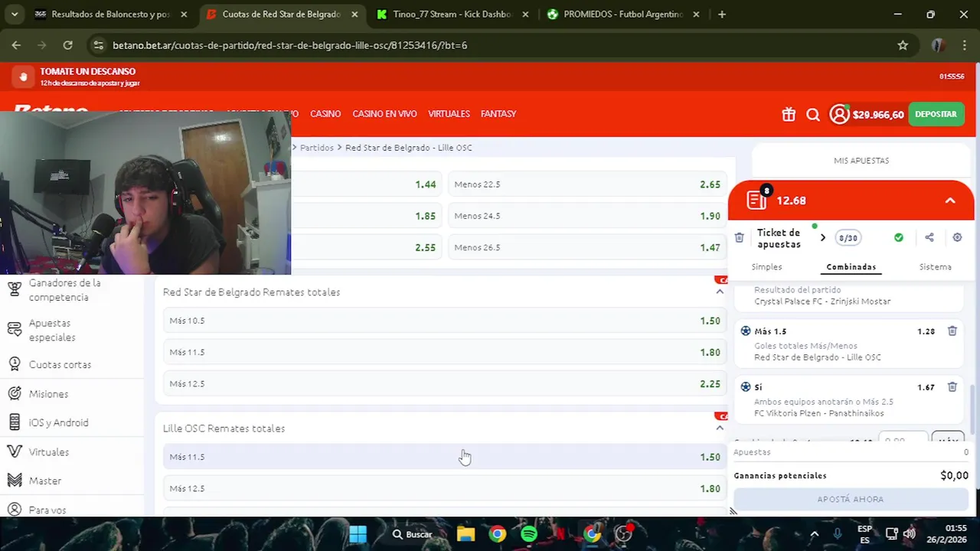Switch to PROMIEDOS Futbol Argentino tab
This screenshot has width=980, height=551.
(623, 14)
